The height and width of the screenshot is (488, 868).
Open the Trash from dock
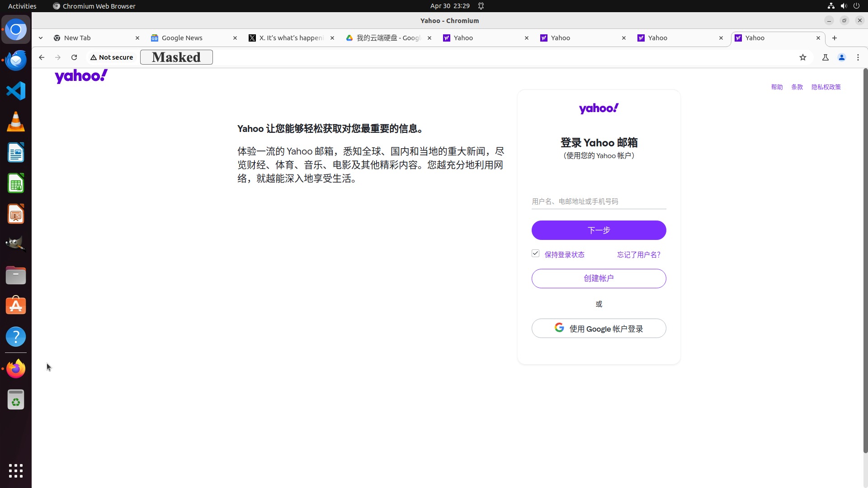coord(16,399)
